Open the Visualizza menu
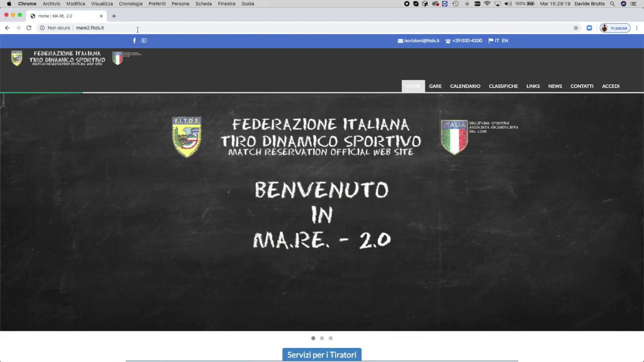The image size is (644, 362). click(102, 4)
